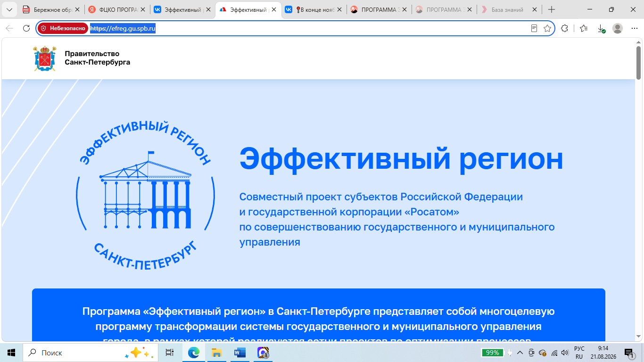Switch to the 'База знаний' tab
Screen dimensions: 644x362
pos(507,9)
